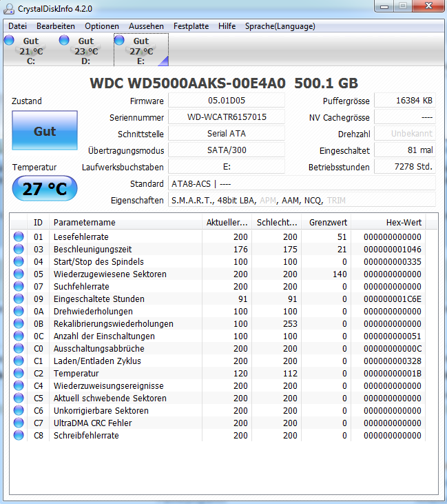The image size is (447, 504).
Task: Click the 27 °C temperature indicator
Action: click(45, 188)
